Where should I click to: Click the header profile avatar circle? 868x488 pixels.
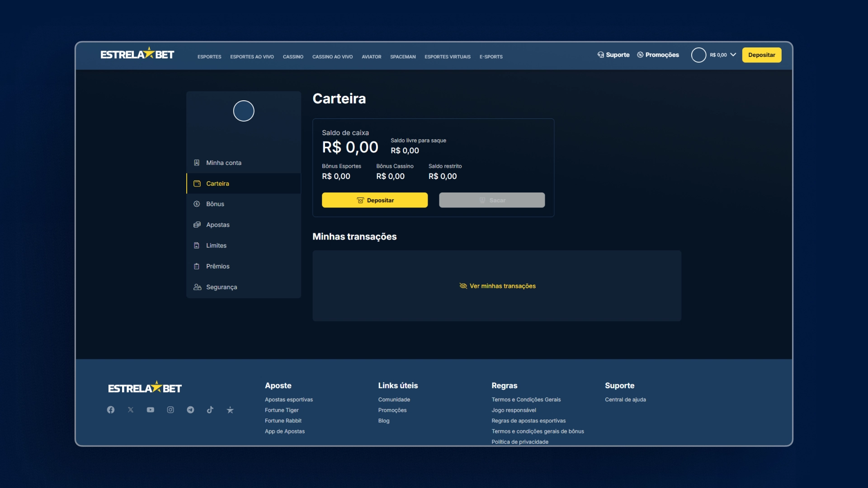[698, 55]
